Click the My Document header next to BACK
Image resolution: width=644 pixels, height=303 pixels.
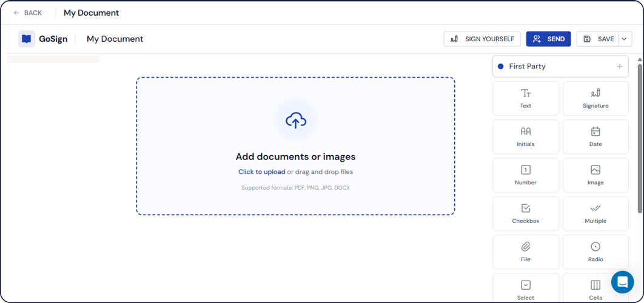click(x=91, y=13)
